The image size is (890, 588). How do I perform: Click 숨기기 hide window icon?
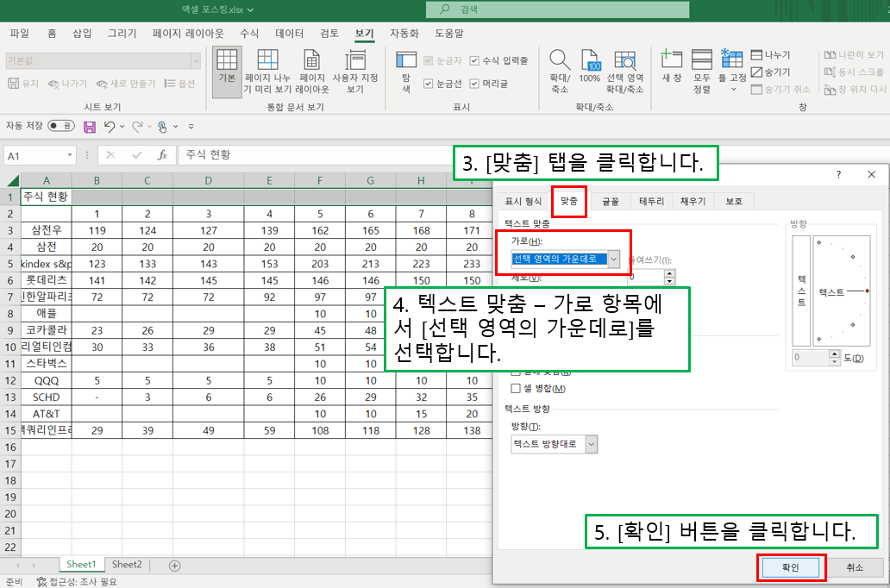pyautogui.click(x=756, y=72)
